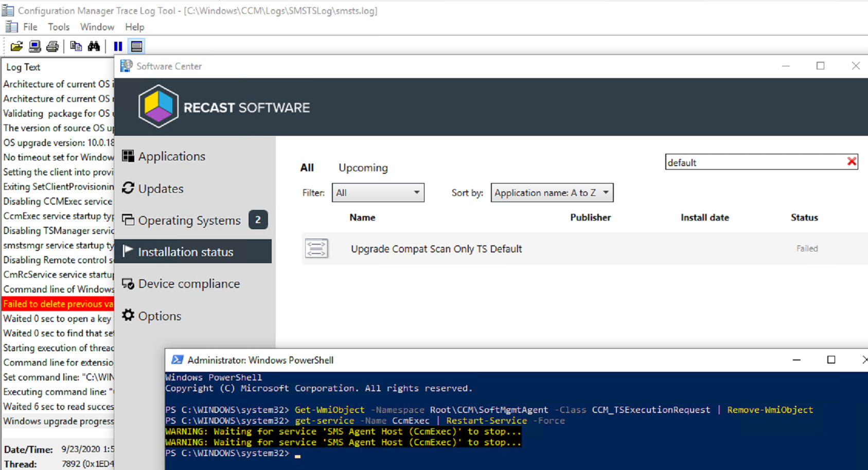
Task: Click the Find binoculars icon
Action: click(x=94, y=46)
